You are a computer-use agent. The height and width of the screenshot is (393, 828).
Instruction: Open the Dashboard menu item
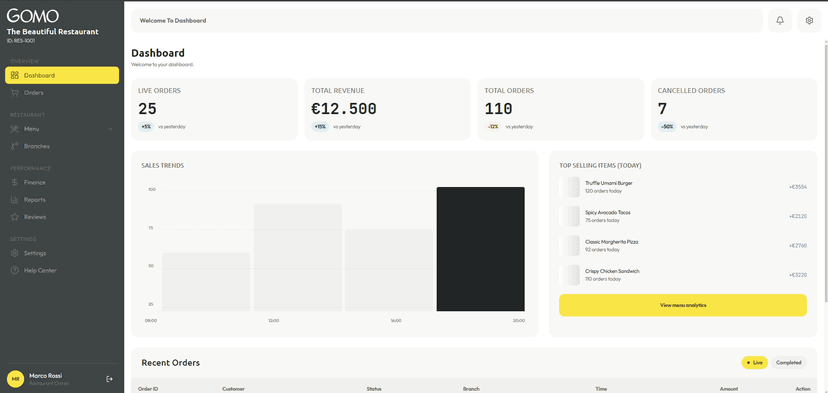coord(62,76)
